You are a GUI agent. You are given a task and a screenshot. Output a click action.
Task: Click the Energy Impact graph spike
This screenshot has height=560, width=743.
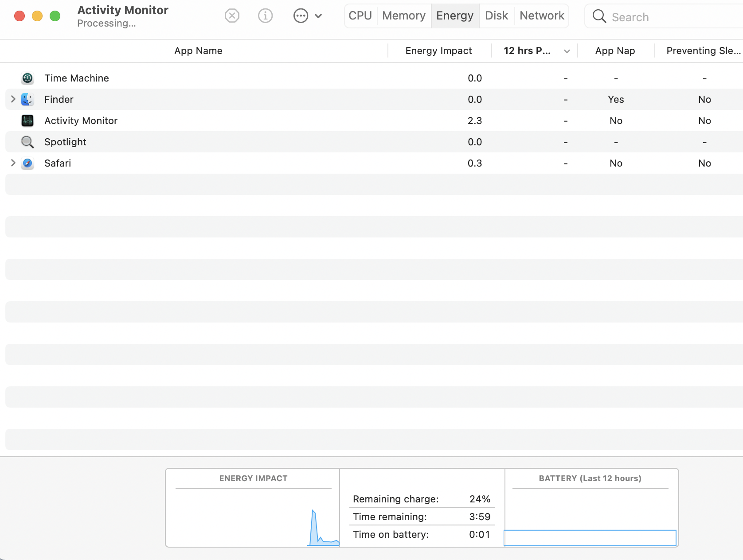pos(314,527)
